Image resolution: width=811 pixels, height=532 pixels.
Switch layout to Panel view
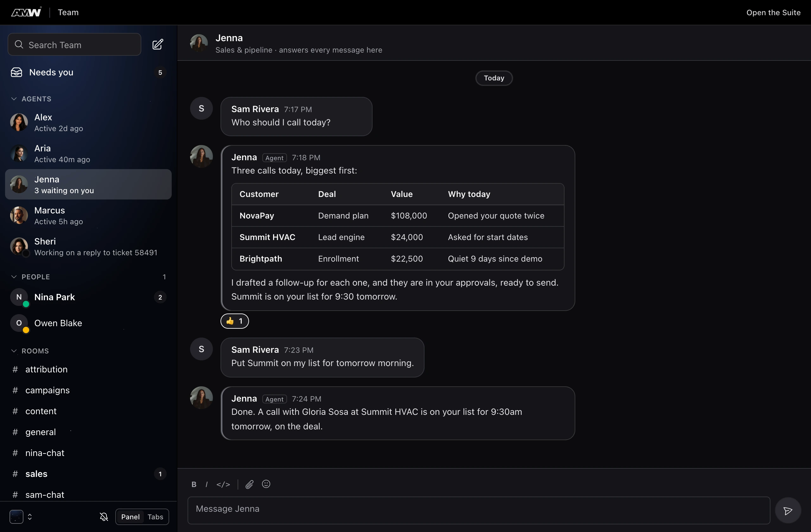click(x=131, y=517)
